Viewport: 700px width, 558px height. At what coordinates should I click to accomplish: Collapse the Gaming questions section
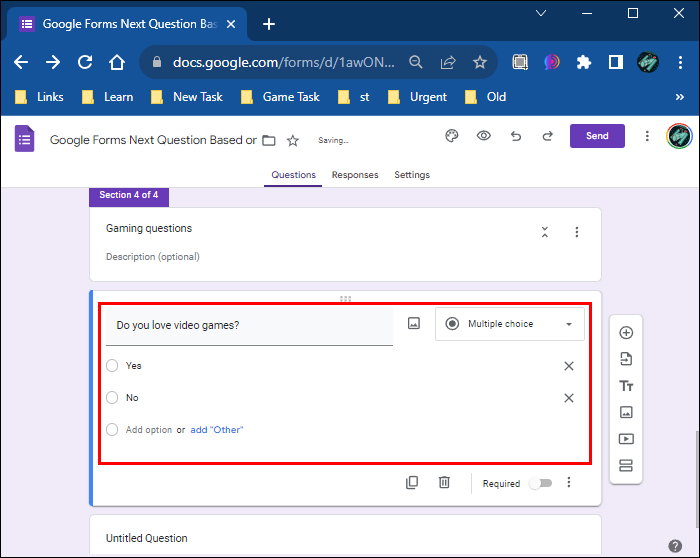click(545, 232)
